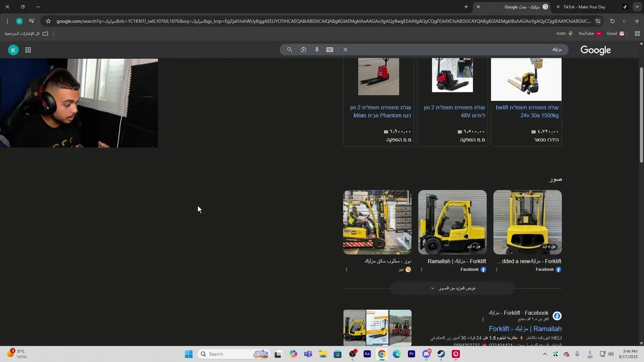Open options for forklift driver image
The height and width of the screenshot is (362, 644).
tap(346, 269)
